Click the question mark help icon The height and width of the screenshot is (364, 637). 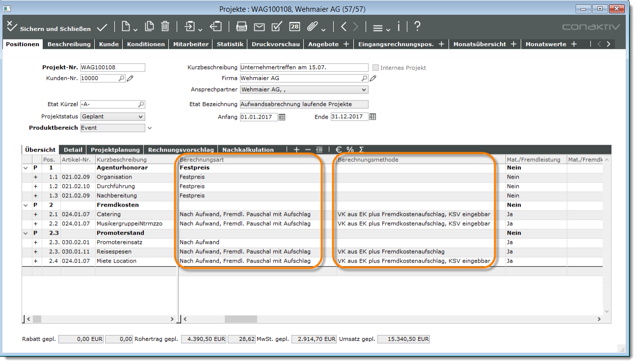[417, 26]
